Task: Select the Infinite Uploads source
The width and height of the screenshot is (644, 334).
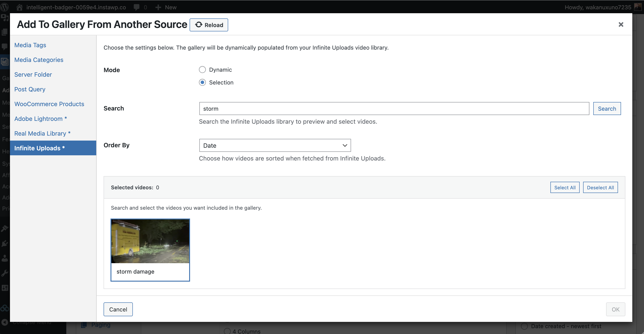Action: pyautogui.click(x=53, y=148)
